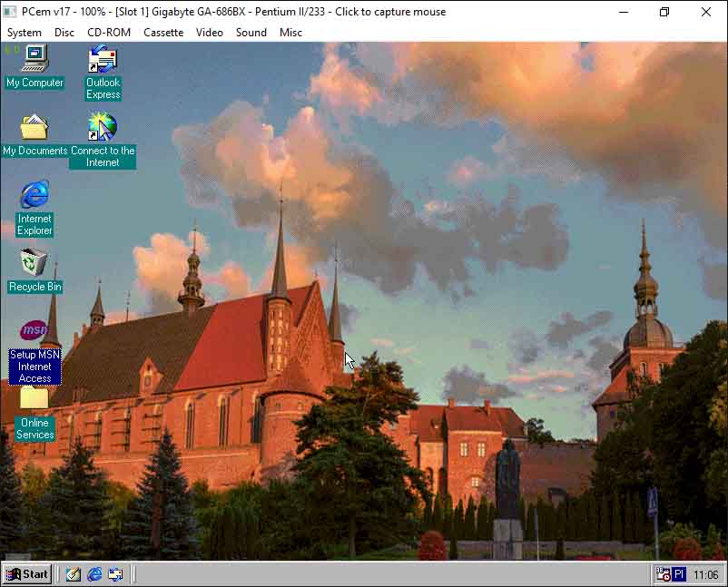Launch Outlook Express from quick launch bar

[x=115, y=574]
